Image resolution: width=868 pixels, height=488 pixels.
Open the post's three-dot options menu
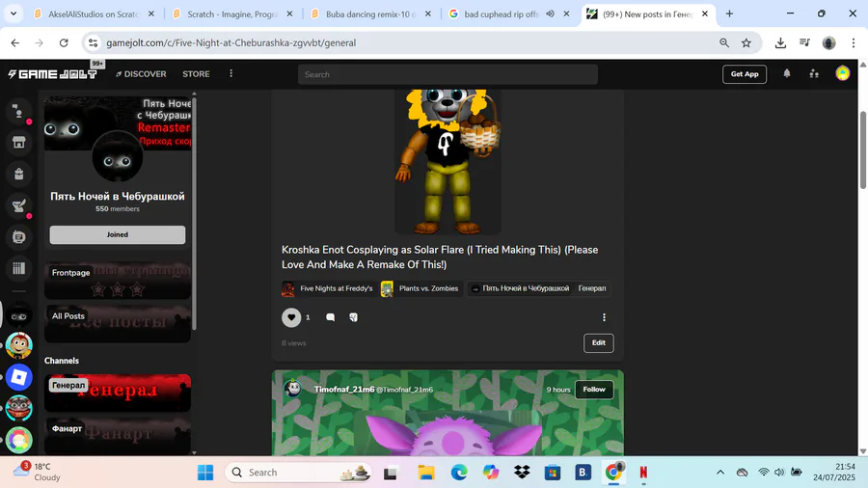pyautogui.click(x=604, y=317)
